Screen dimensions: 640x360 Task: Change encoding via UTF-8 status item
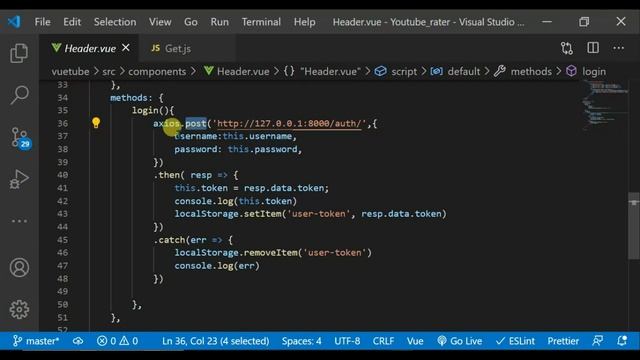click(347, 341)
